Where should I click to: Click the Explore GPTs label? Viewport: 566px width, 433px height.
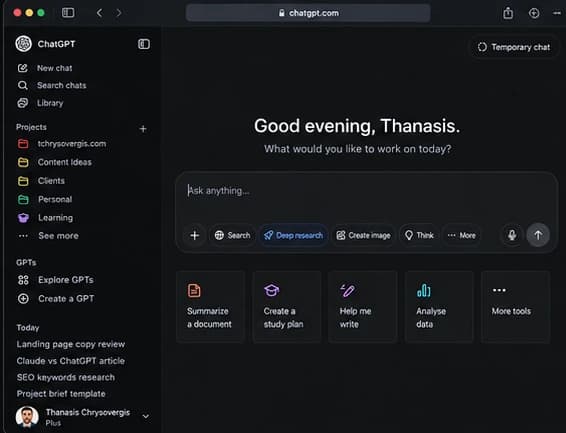coord(66,280)
